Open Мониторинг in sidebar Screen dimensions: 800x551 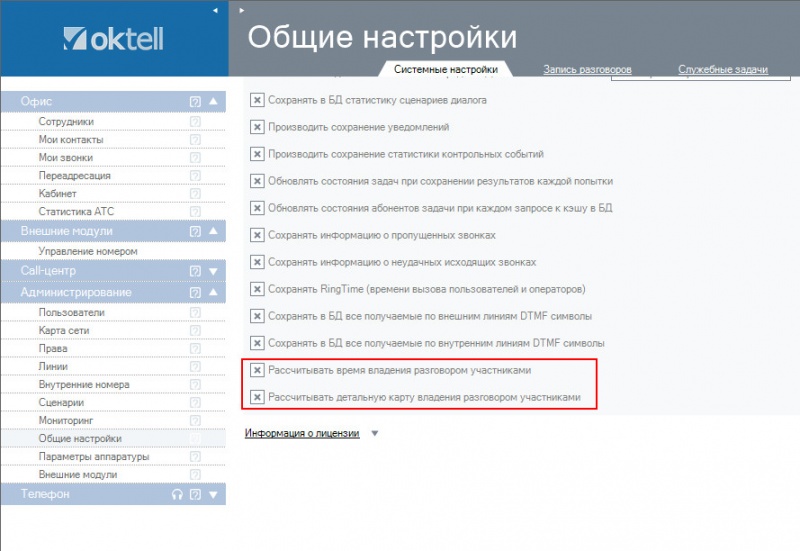click(66, 420)
